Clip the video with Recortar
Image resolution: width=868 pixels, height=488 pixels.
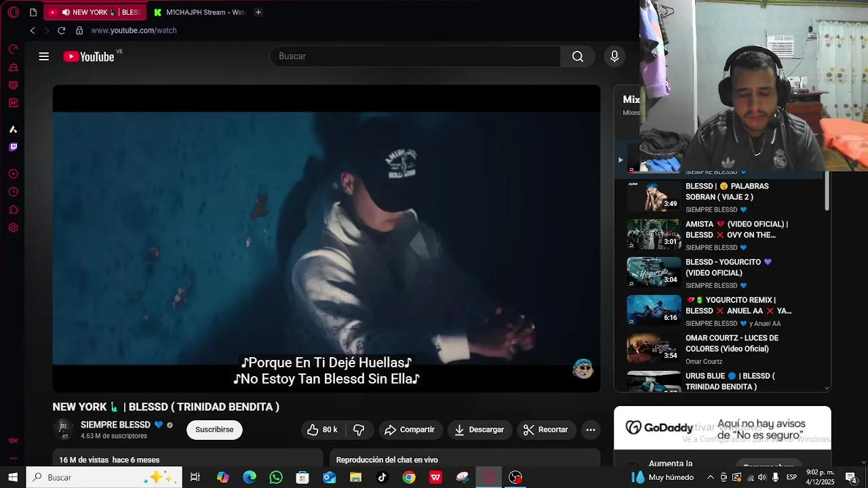[x=547, y=430]
